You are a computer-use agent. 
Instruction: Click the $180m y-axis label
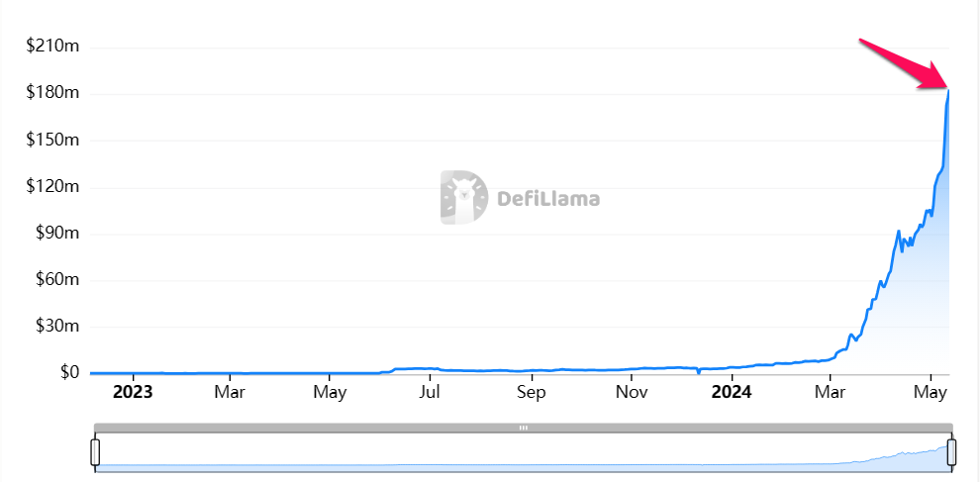(52, 93)
